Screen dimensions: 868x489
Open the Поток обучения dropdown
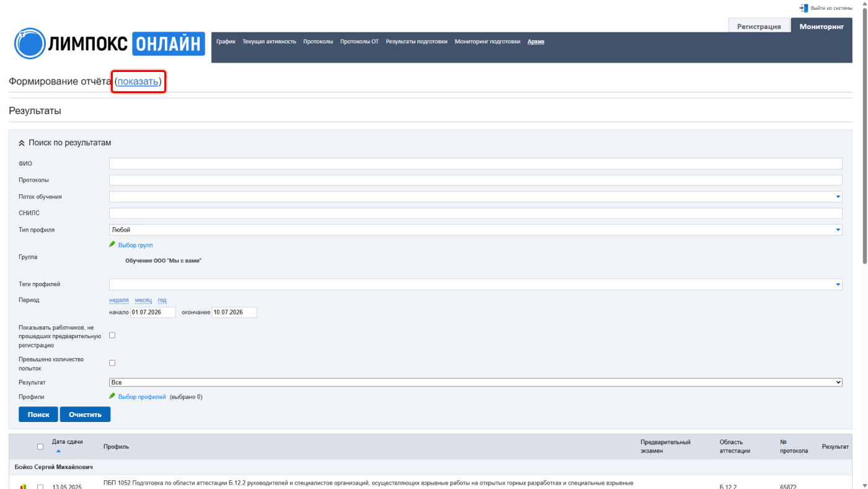click(x=476, y=197)
